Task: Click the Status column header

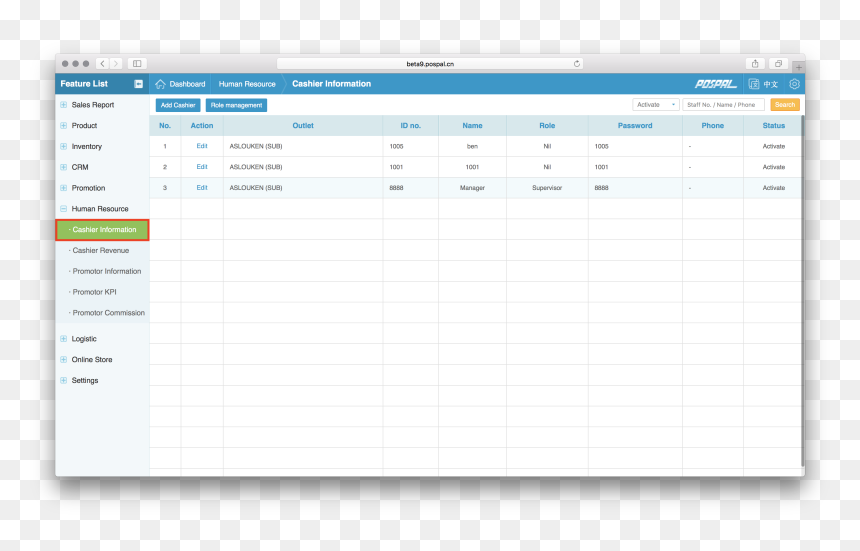Action: (x=773, y=126)
